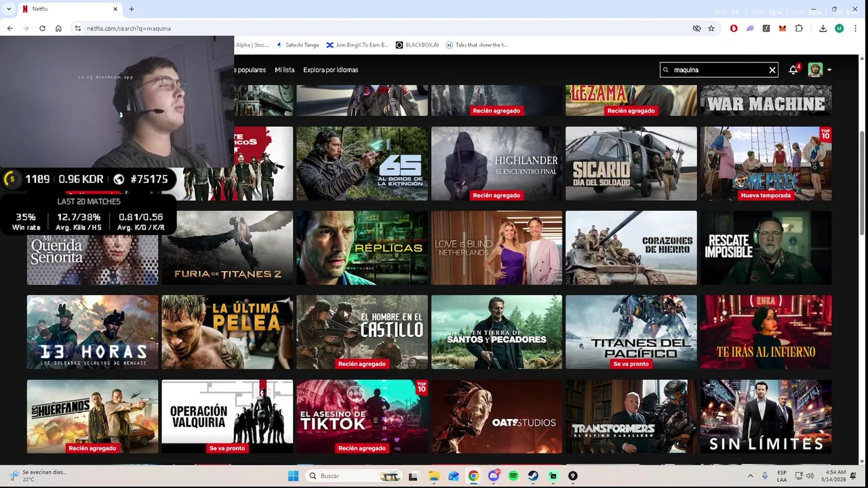Reload the page with refresh icon

[42, 28]
